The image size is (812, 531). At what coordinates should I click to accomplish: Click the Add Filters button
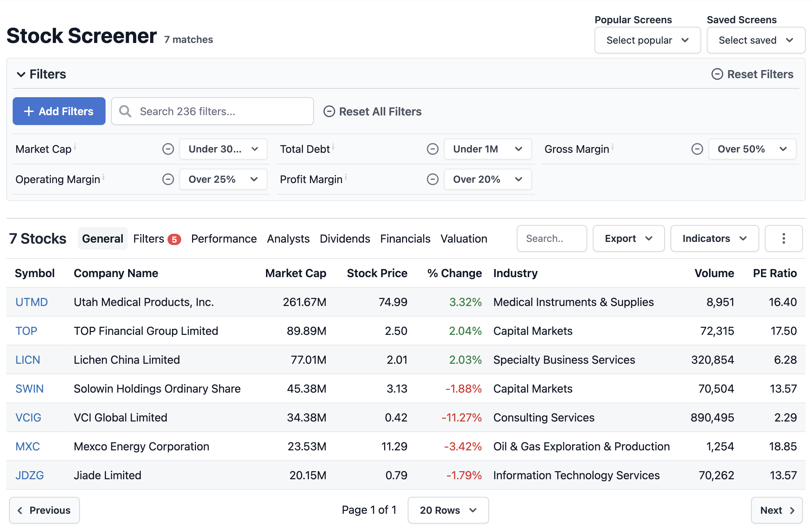click(59, 111)
